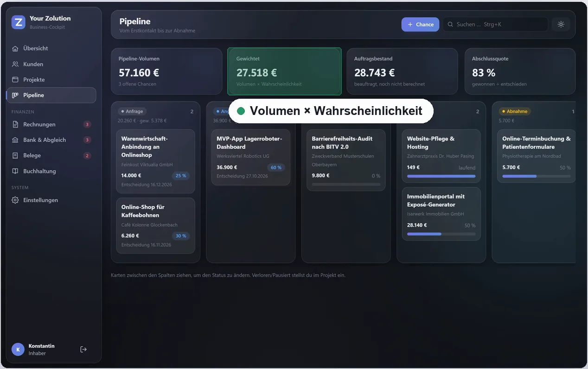Viewport: 588px width, 369px height.
Task: Focus the Suchen search field
Action: 495,25
